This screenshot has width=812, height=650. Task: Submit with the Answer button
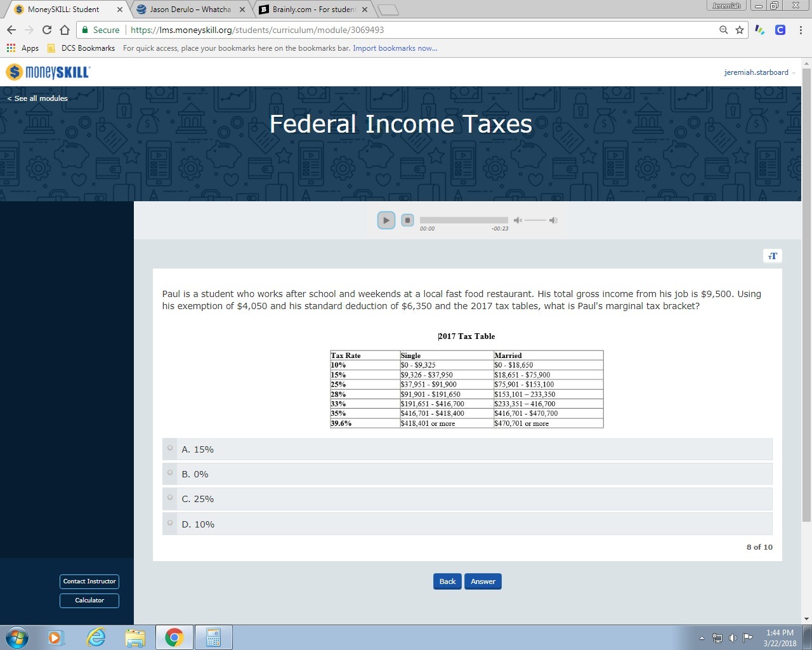click(483, 581)
